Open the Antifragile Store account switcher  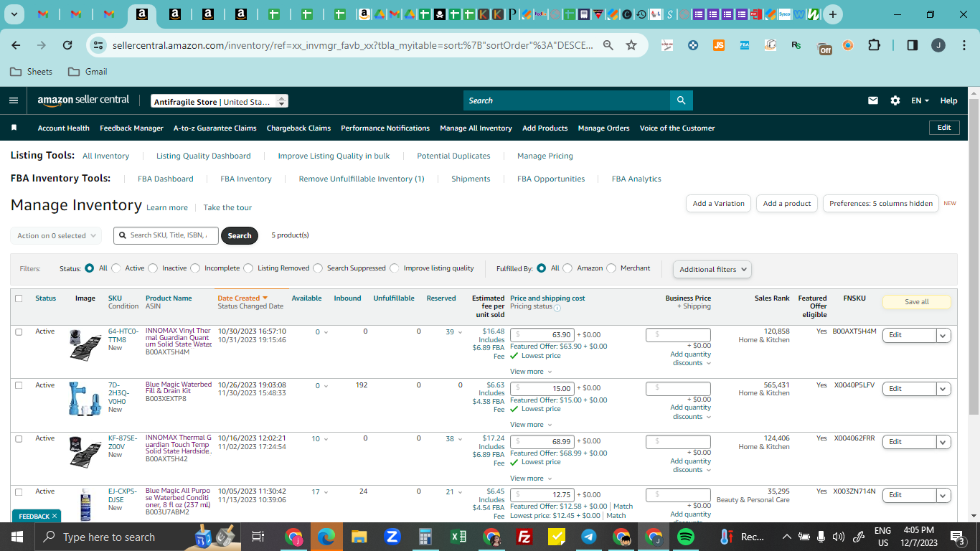pyautogui.click(x=220, y=101)
